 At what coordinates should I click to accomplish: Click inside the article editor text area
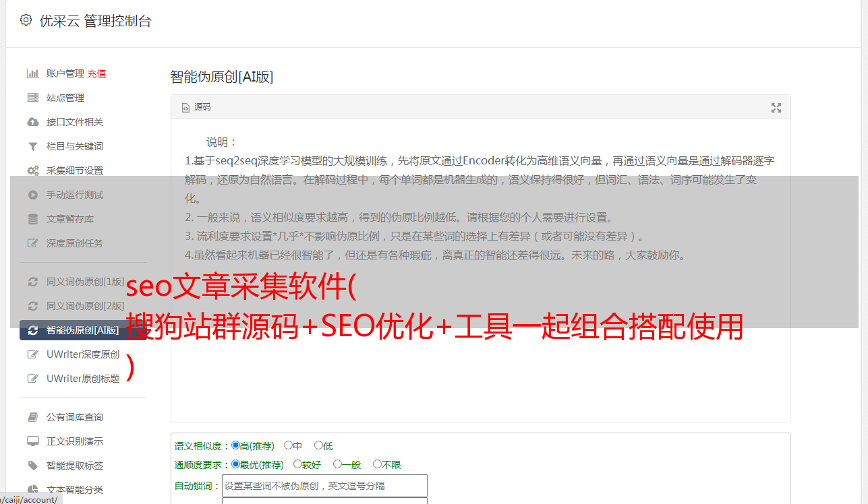coord(480,270)
